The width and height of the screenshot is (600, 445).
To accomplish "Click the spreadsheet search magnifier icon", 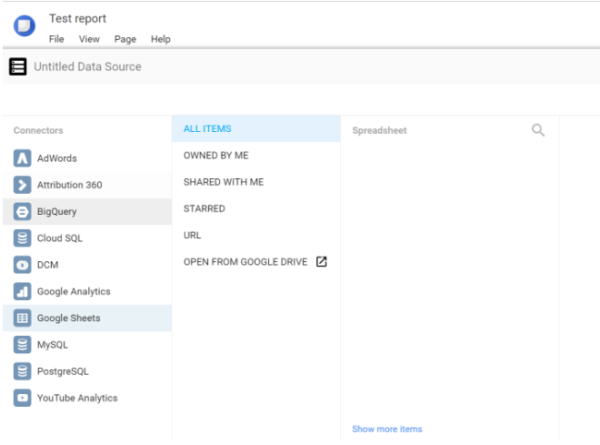I will click(538, 130).
